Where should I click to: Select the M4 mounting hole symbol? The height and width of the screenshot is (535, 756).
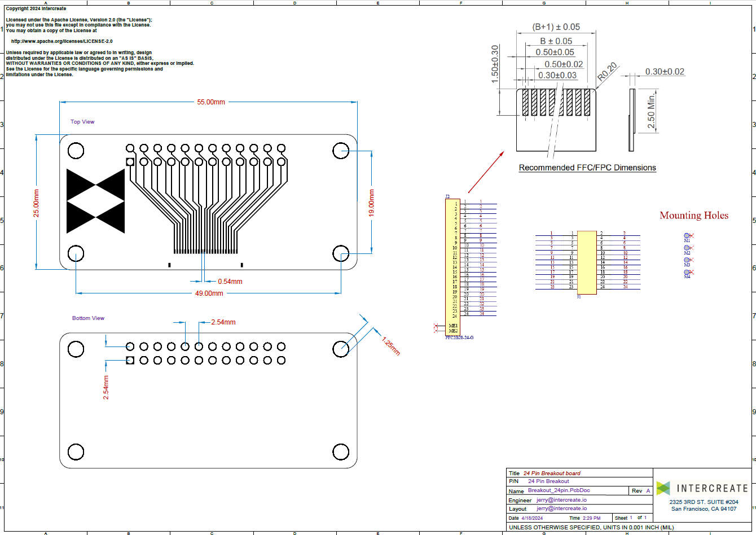coord(687,273)
